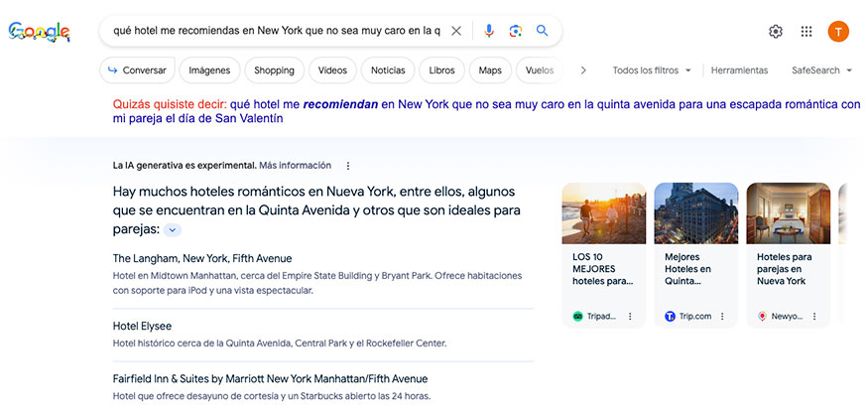Image resolution: width=868 pixels, height=412 pixels.
Task: Click the Tripadvisor source icon
Action: click(x=578, y=317)
